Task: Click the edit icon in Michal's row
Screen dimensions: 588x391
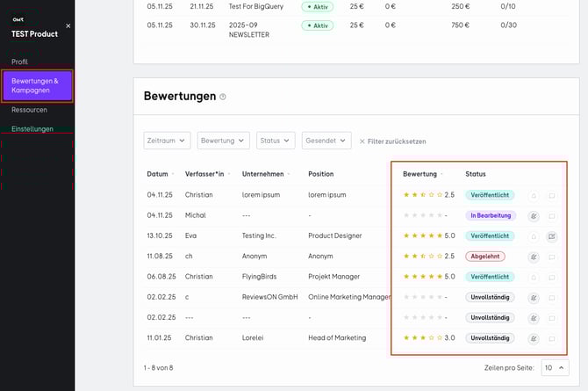Action: coord(534,215)
